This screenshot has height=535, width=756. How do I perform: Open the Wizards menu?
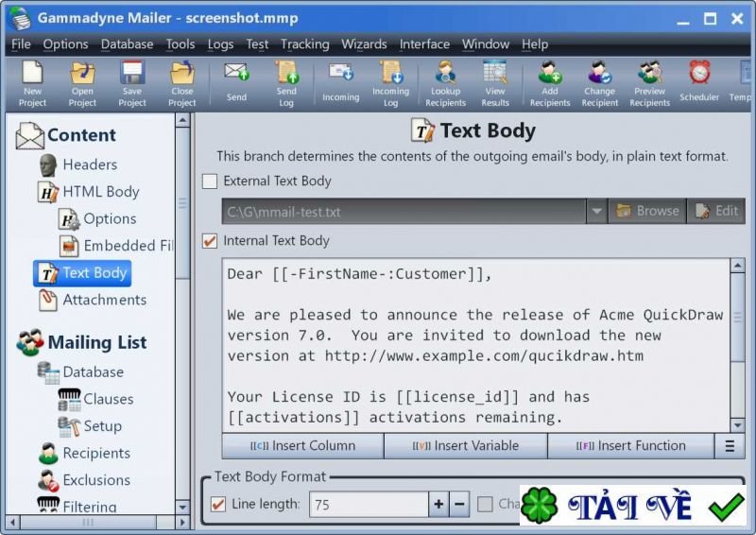(x=364, y=44)
